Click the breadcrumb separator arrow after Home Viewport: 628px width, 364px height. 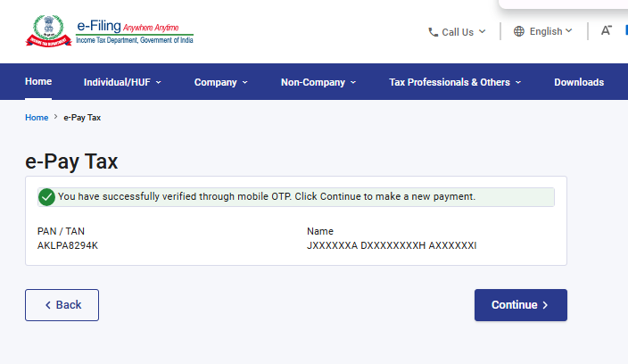55,117
